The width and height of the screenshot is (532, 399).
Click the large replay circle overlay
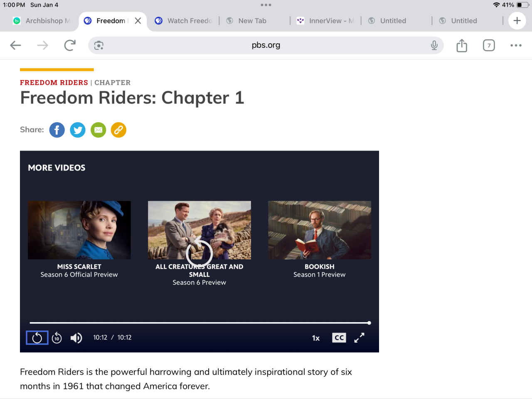199,252
